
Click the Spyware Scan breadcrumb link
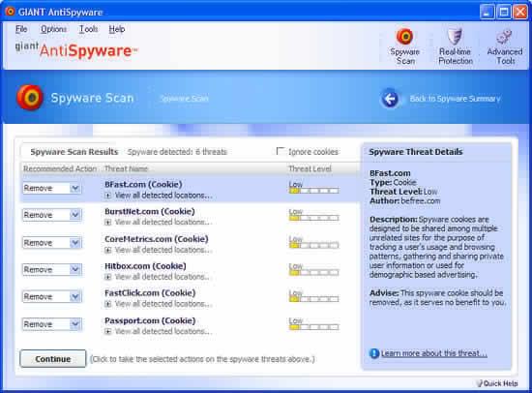[184, 99]
